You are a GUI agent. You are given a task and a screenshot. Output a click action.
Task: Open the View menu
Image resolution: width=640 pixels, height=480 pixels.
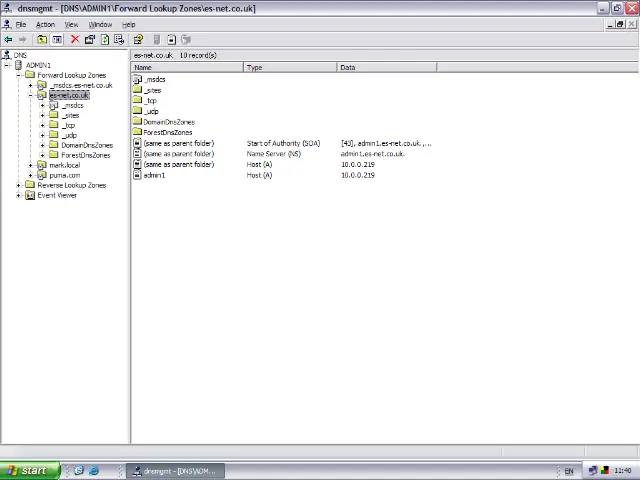click(x=71, y=24)
